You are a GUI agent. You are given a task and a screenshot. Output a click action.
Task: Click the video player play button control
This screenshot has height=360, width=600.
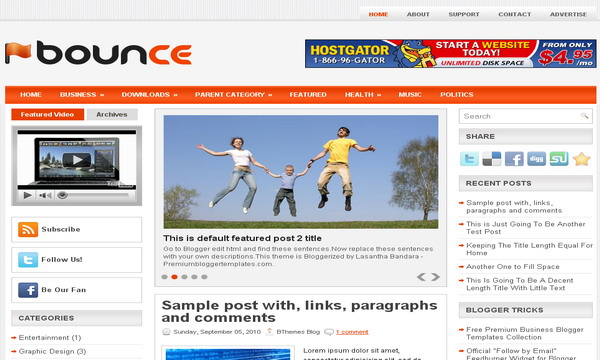pyautogui.click(x=28, y=195)
